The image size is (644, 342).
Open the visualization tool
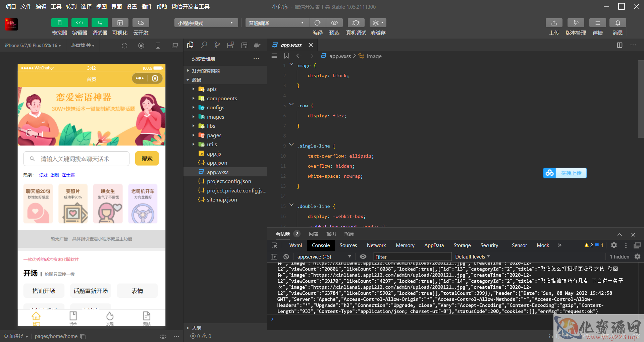click(120, 23)
